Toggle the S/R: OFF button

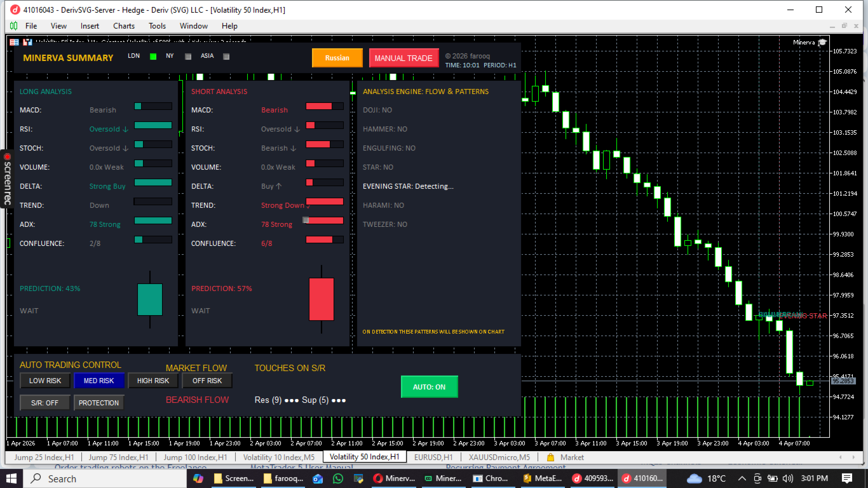pos(44,403)
